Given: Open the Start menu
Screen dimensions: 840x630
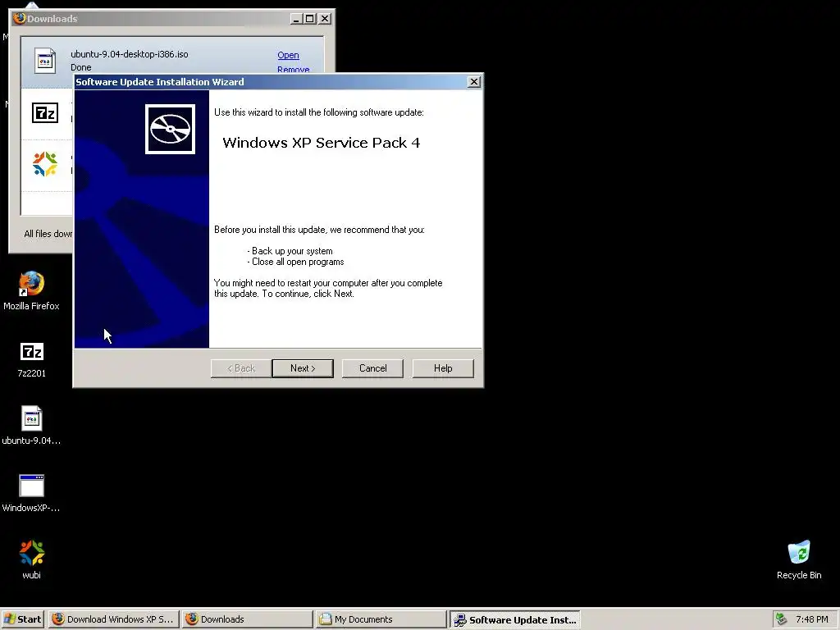Looking at the screenshot, I should coord(22,619).
